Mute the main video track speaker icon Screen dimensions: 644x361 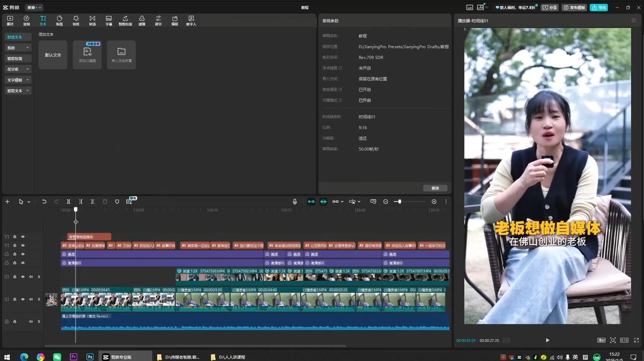pos(31,299)
